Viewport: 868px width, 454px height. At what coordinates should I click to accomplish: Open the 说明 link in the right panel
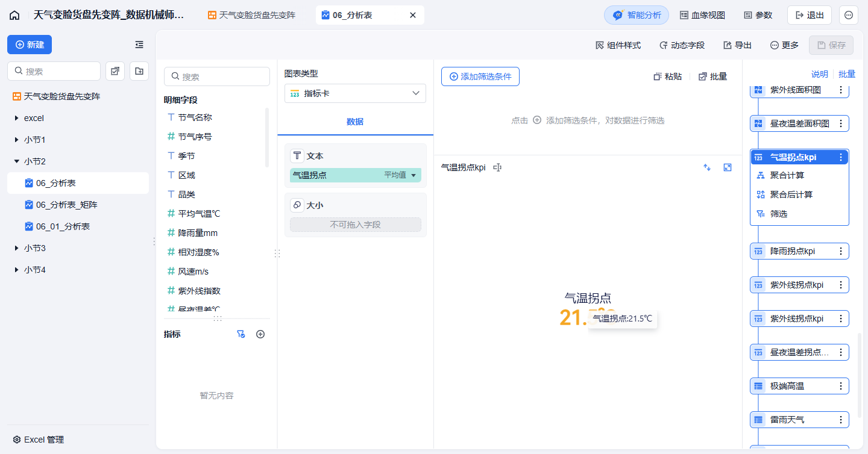click(820, 74)
